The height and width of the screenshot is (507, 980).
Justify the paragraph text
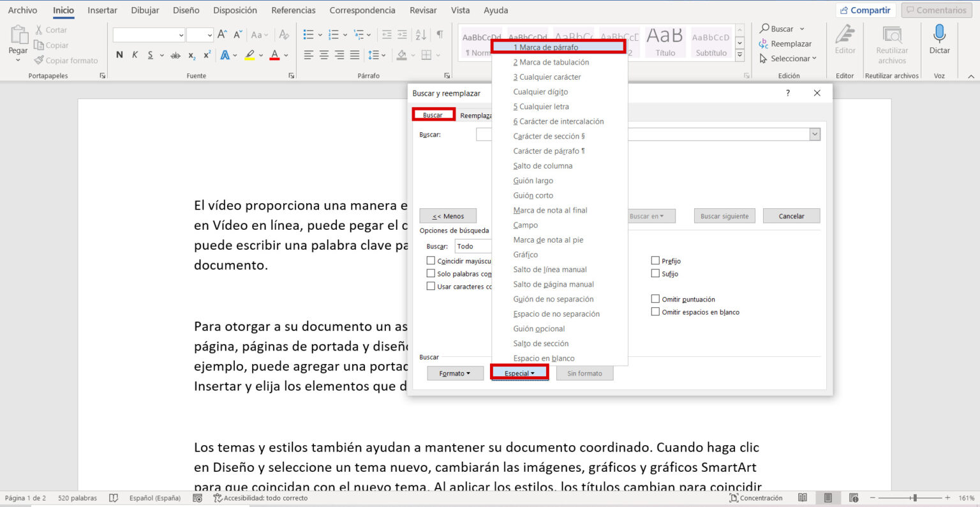355,55
